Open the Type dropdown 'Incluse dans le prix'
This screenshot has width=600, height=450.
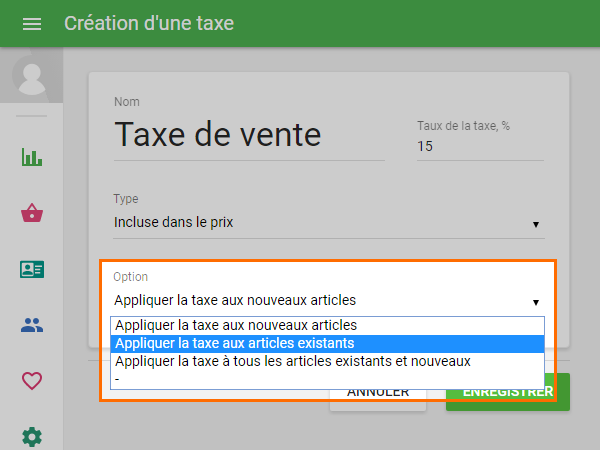click(329, 223)
